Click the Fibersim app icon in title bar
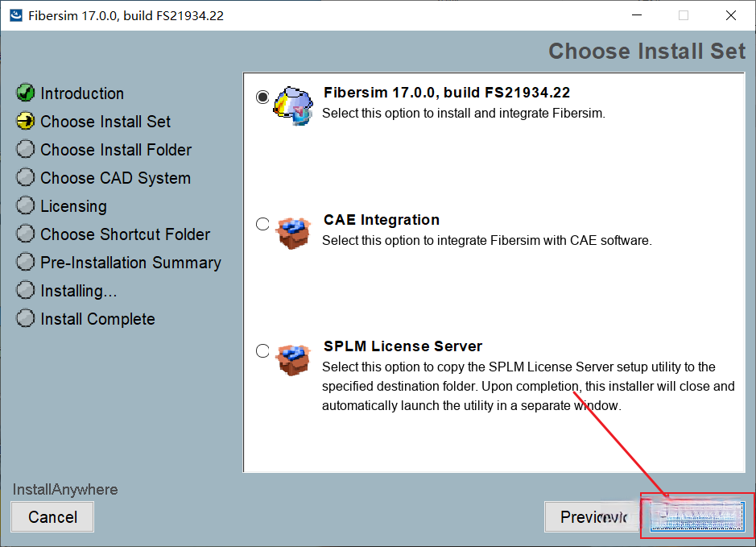This screenshot has width=756, height=547. pyautogui.click(x=16, y=15)
